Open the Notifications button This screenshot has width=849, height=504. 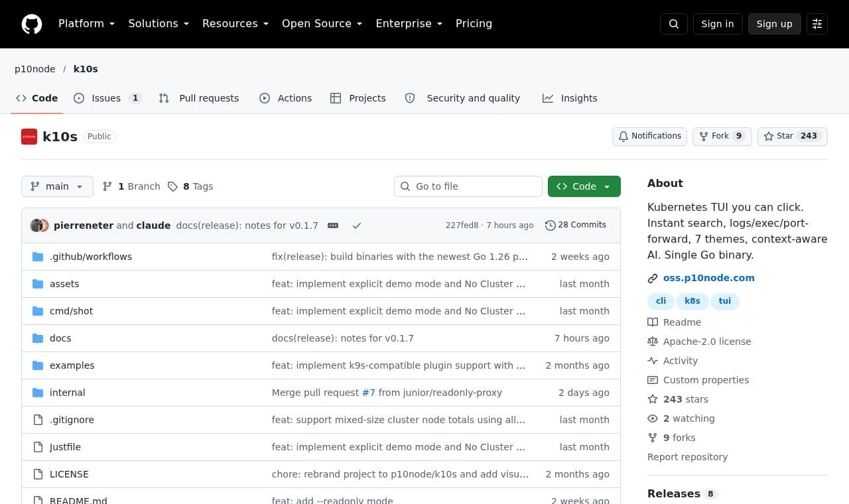649,136
